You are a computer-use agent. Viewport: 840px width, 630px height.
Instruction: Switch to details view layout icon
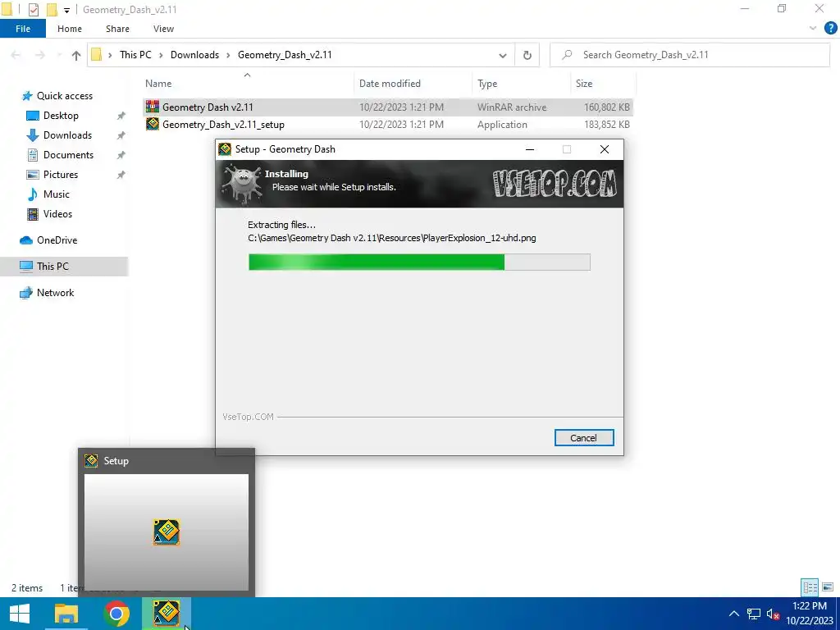[x=810, y=587]
